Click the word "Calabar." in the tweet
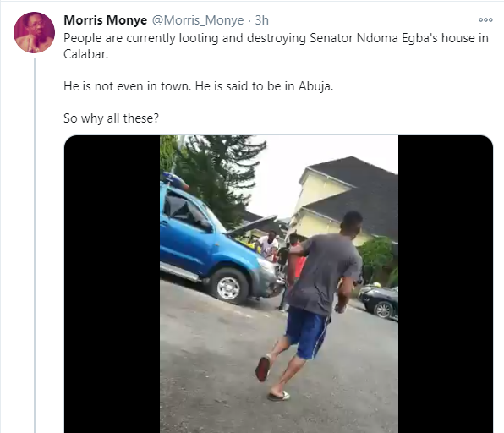The height and width of the screenshot is (433, 504). click(85, 54)
